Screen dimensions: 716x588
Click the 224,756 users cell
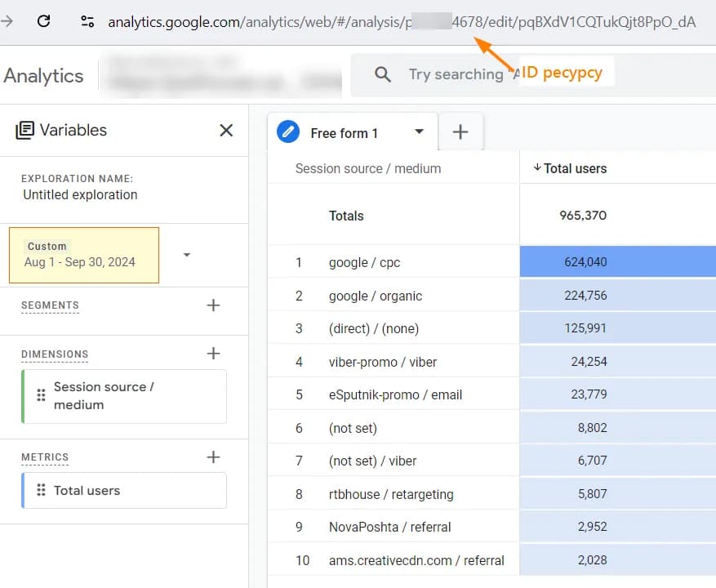tap(617, 295)
